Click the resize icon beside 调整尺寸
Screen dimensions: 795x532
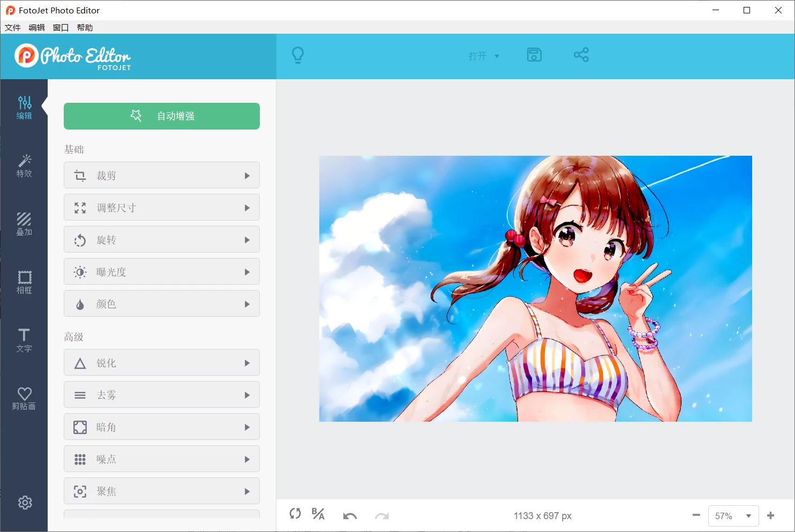tap(80, 208)
